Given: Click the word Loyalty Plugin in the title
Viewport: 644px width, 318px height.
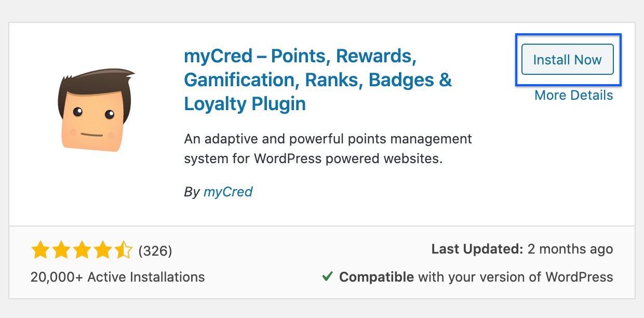Looking at the screenshot, I should coord(244,103).
